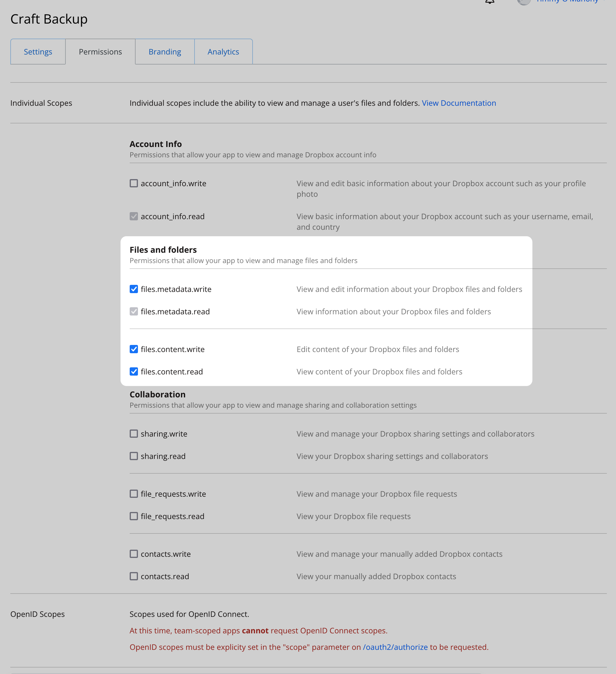616x674 pixels.
Task: Tick the sharing.read checkbox
Action: click(134, 456)
